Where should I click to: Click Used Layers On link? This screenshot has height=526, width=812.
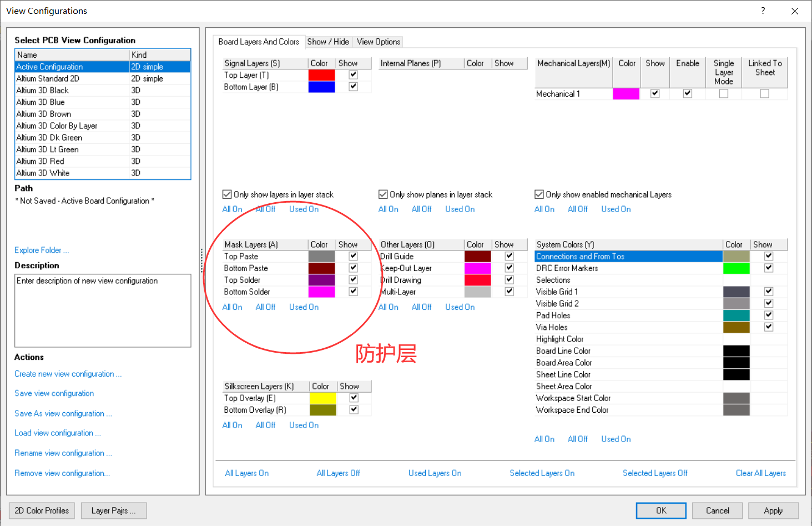pos(435,473)
